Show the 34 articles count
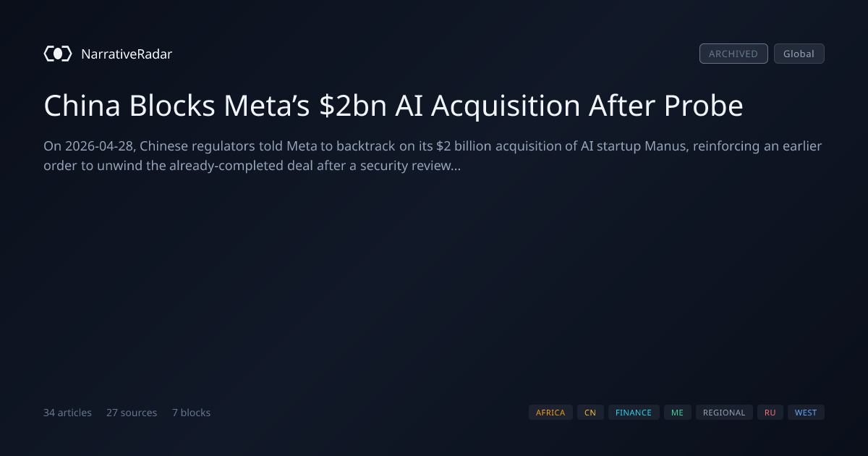This screenshot has width=868, height=456. pyautogui.click(x=67, y=413)
